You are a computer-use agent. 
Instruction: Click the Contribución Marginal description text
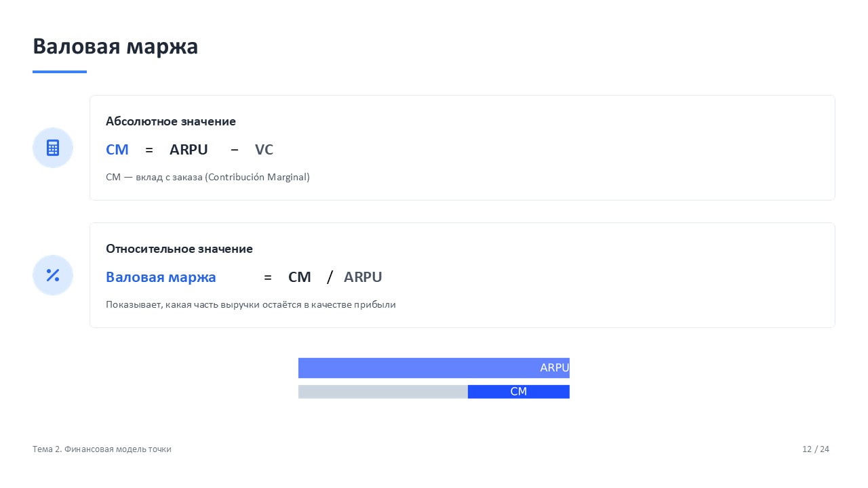[x=208, y=177]
